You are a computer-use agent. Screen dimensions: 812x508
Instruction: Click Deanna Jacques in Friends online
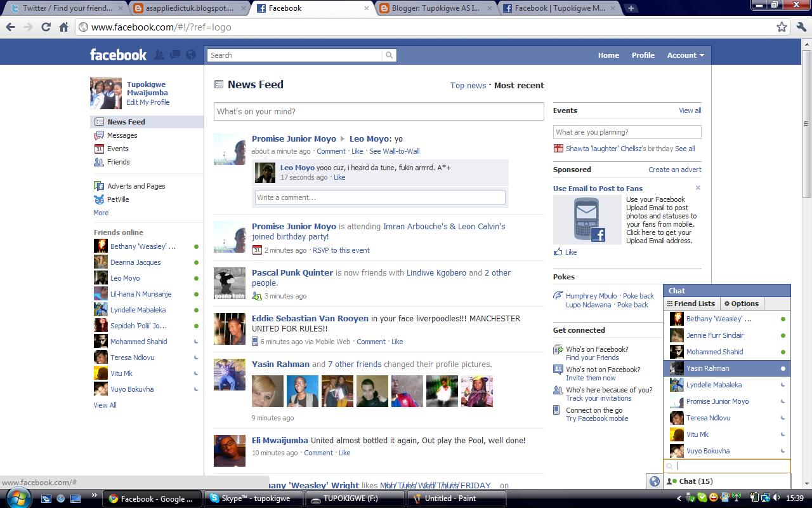click(147, 262)
